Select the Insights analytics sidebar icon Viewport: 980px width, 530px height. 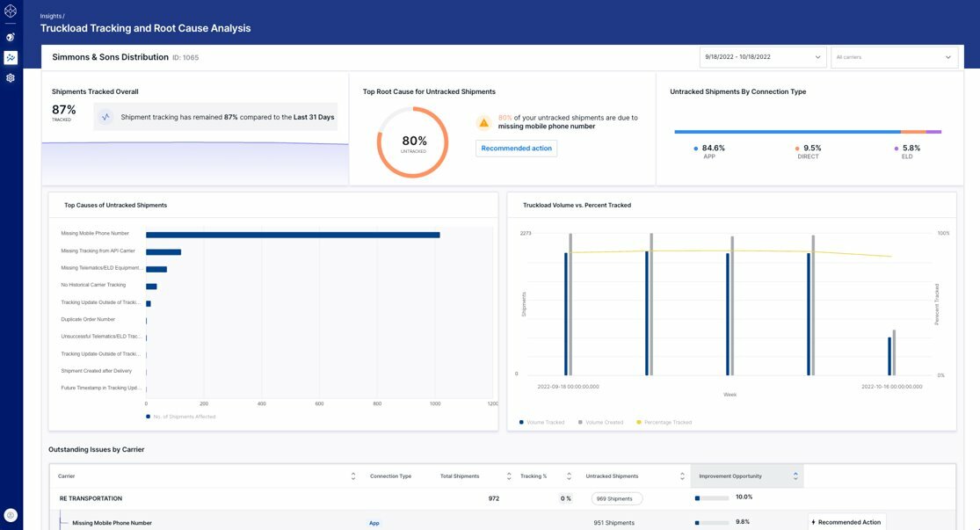[11, 57]
